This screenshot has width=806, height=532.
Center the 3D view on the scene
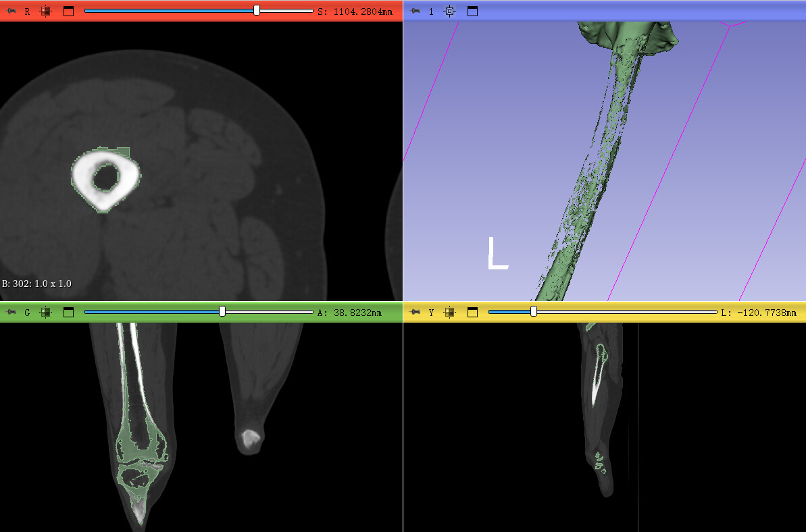(x=450, y=11)
